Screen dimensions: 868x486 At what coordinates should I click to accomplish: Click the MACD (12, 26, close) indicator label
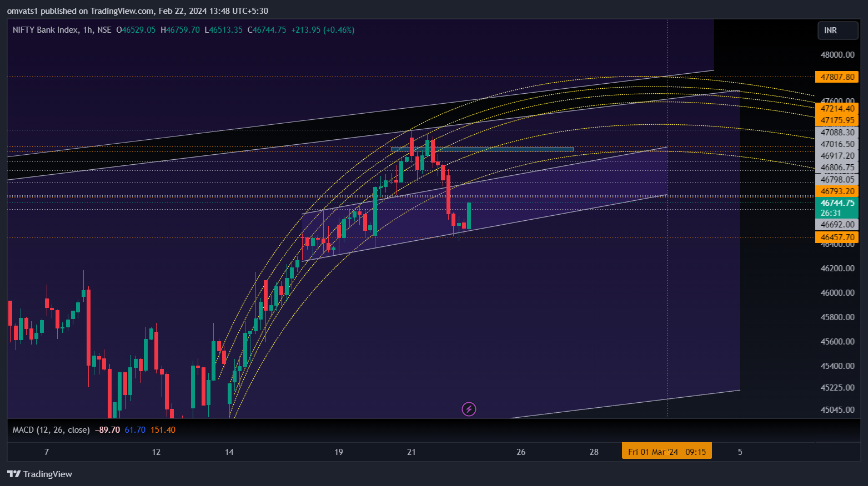pyautogui.click(x=51, y=430)
